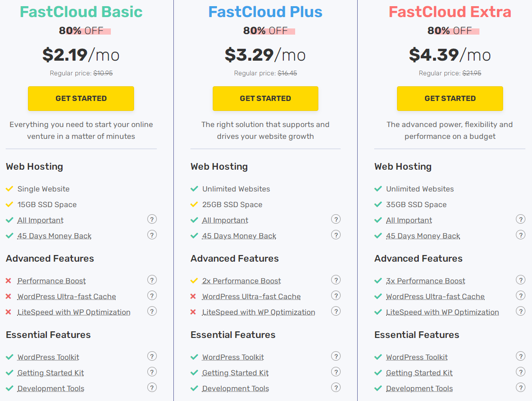Click help icon for Extra plan's All Important

pos(520,219)
